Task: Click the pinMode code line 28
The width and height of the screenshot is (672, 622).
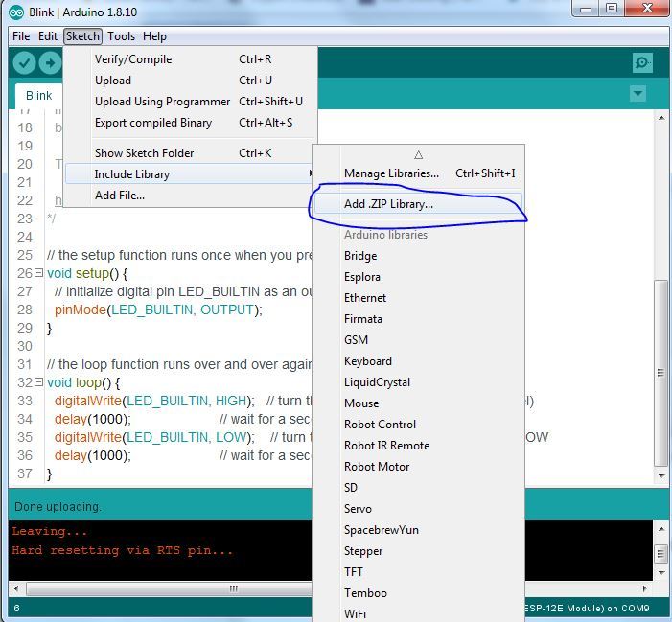Action: [158, 310]
